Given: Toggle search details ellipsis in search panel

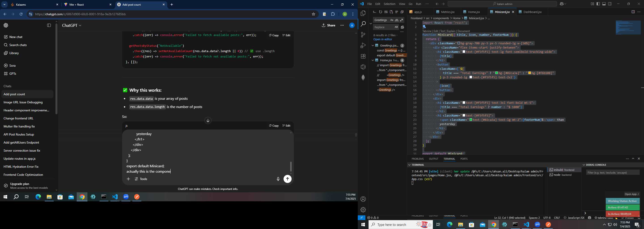Looking at the screenshot, I should click(x=402, y=32).
